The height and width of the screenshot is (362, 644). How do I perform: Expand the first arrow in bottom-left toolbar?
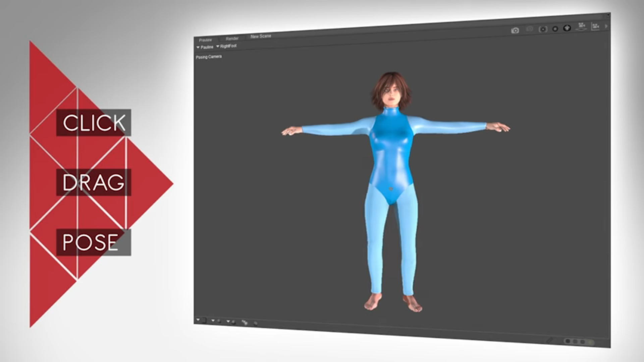[198, 320]
